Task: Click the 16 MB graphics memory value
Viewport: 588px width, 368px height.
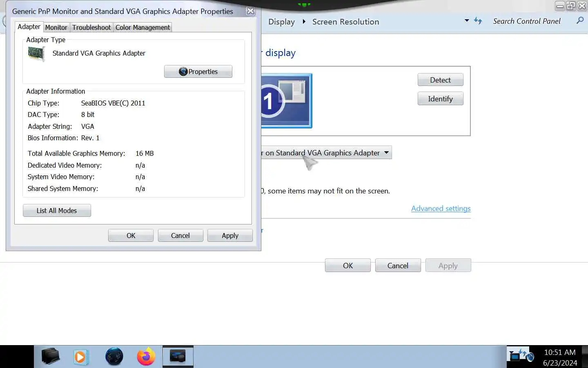Action: coord(145,153)
